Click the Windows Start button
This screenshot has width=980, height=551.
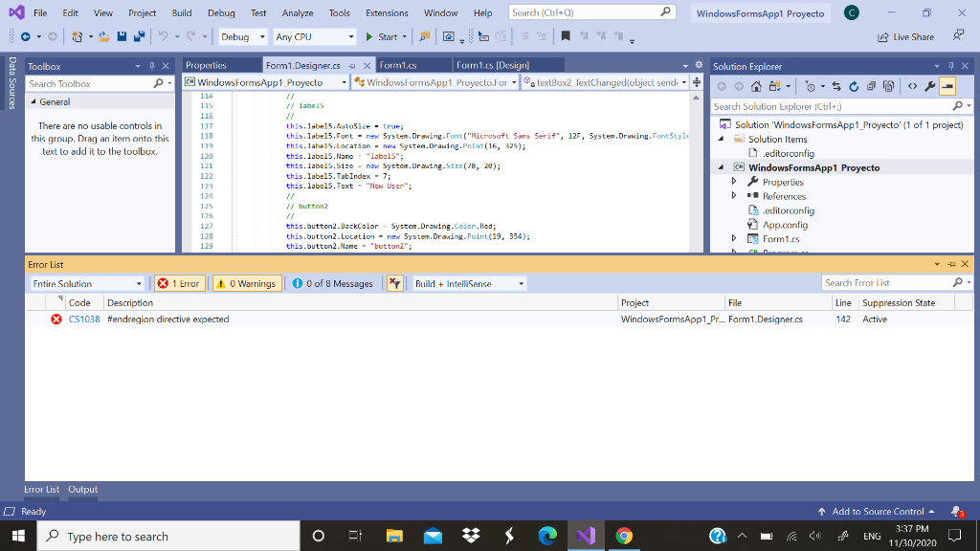[18, 536]
